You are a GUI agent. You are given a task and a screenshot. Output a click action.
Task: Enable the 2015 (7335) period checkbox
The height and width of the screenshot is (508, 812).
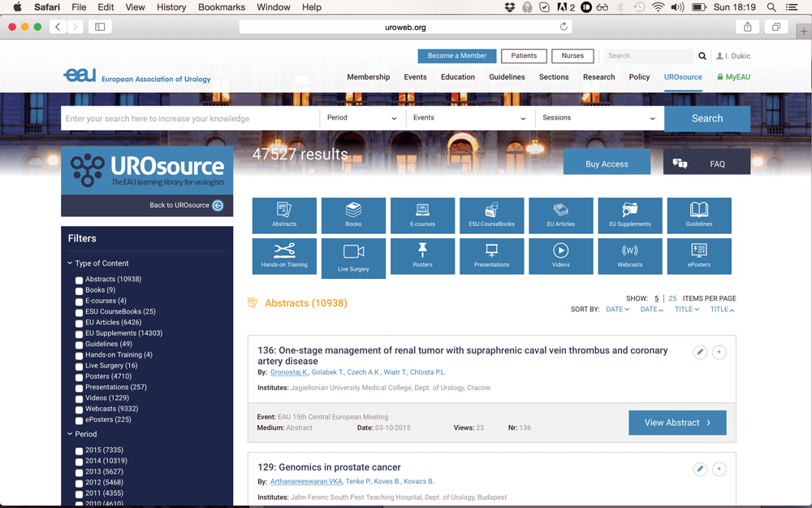(80, 451)
